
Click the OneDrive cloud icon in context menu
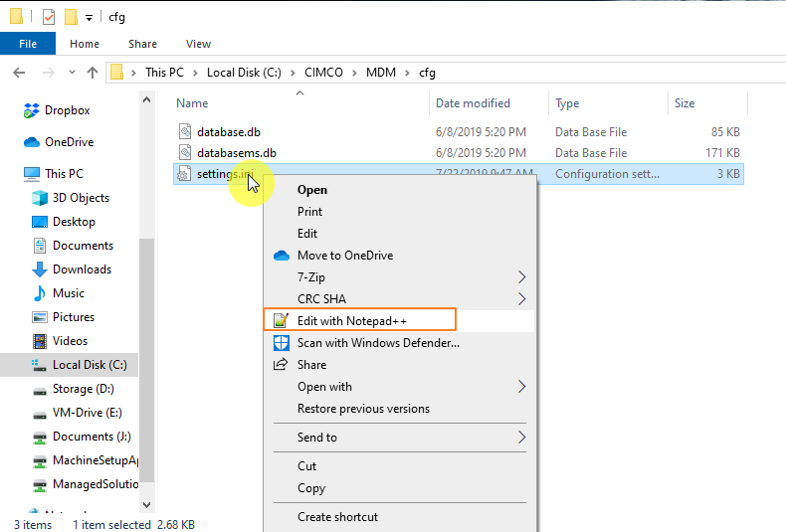[x=282, y=256]
